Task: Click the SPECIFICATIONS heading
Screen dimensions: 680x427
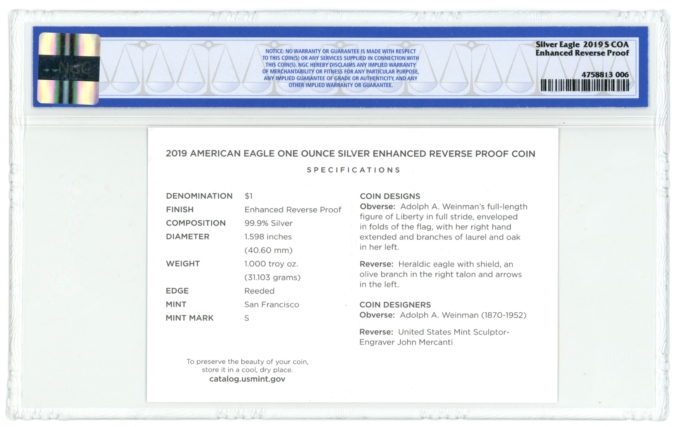Action: coord(353,170)
